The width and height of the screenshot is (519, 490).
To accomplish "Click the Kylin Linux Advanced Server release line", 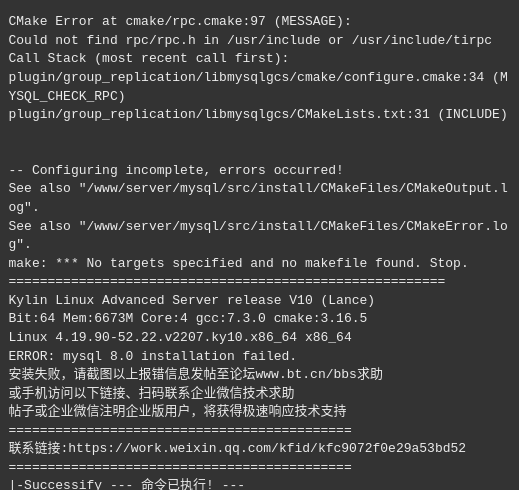I will point(192,300).
